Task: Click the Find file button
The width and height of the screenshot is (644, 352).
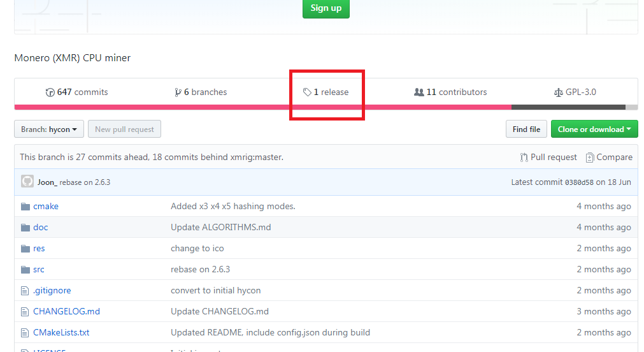Action: 526,129
